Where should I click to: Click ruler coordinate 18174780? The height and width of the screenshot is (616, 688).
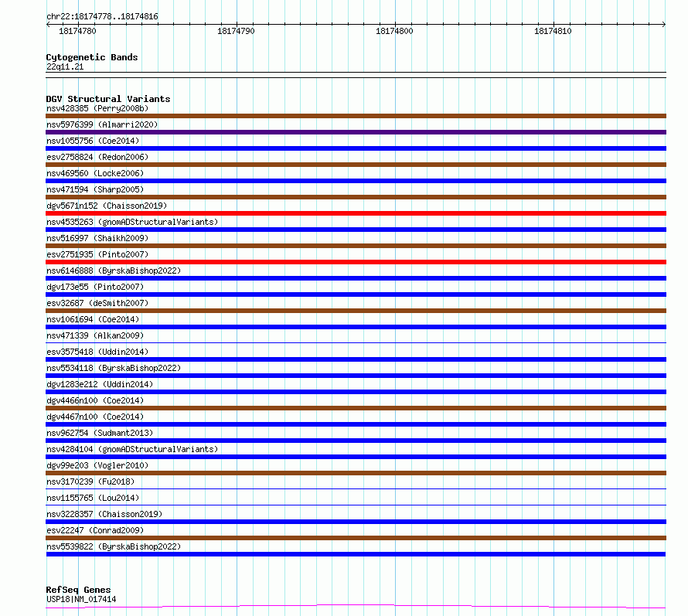[77, 31]
